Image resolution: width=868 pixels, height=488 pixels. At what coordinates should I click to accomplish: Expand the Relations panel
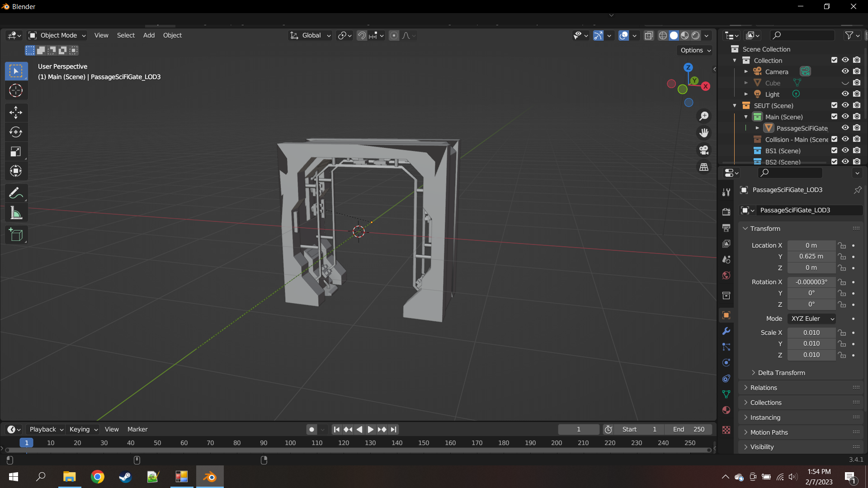tap(764, 388)
